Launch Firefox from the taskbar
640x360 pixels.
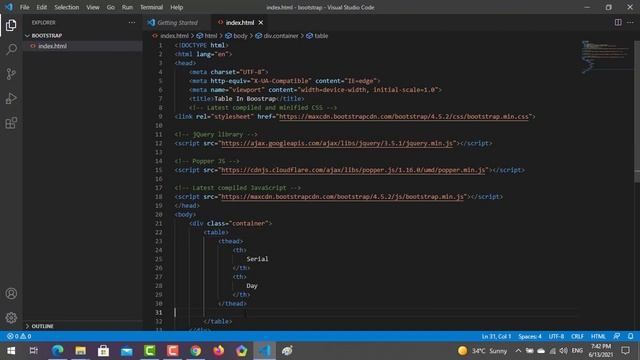219,351
